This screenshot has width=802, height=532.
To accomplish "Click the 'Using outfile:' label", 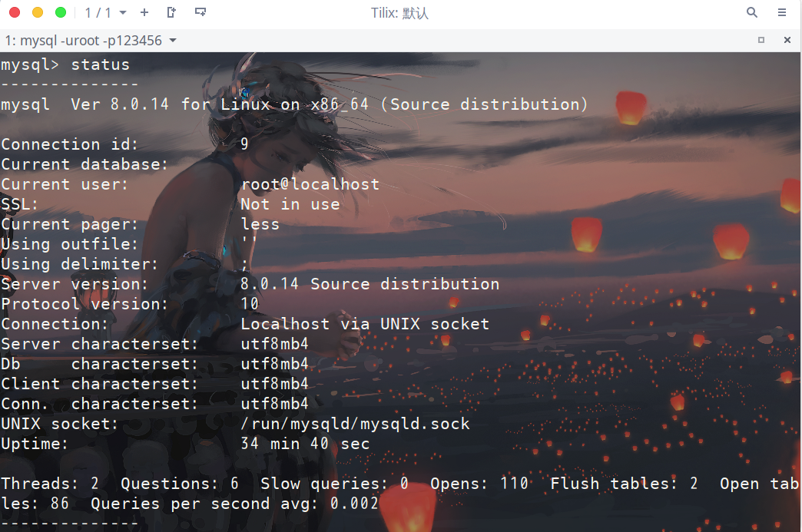I will 70,244.
